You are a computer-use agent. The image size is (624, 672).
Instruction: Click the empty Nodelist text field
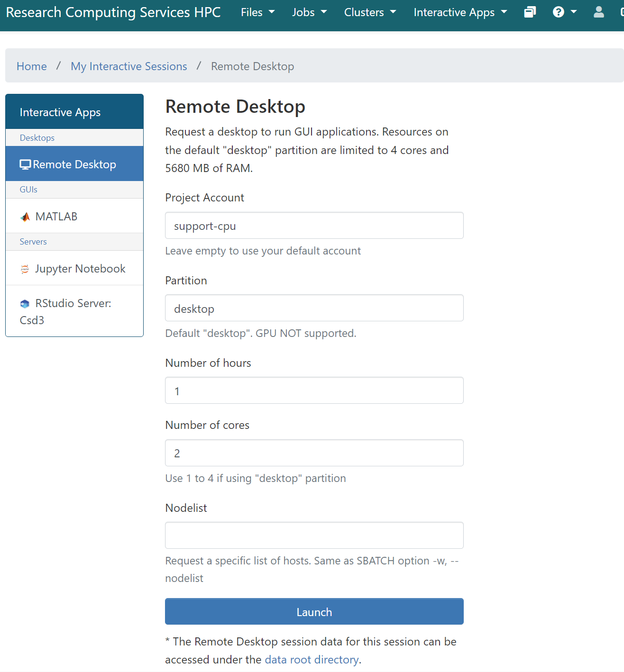point(314,536)
